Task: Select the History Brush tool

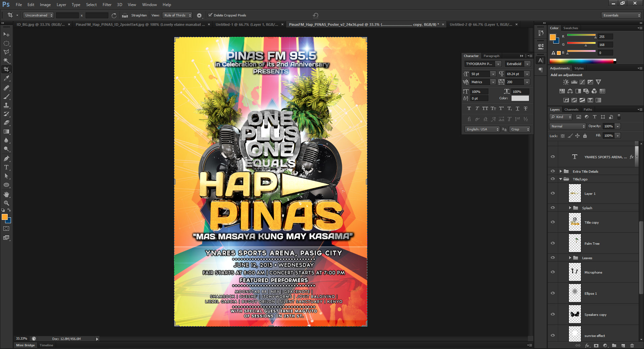Action: pyautogui.click(x=6, y=114)
